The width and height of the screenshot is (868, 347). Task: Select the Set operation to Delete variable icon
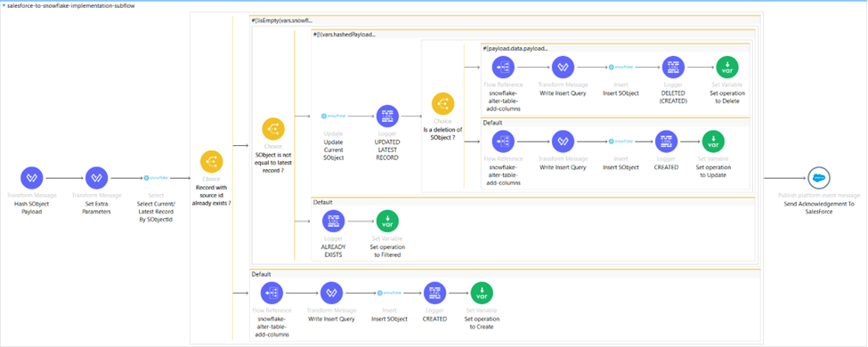(x=726, y=67)
